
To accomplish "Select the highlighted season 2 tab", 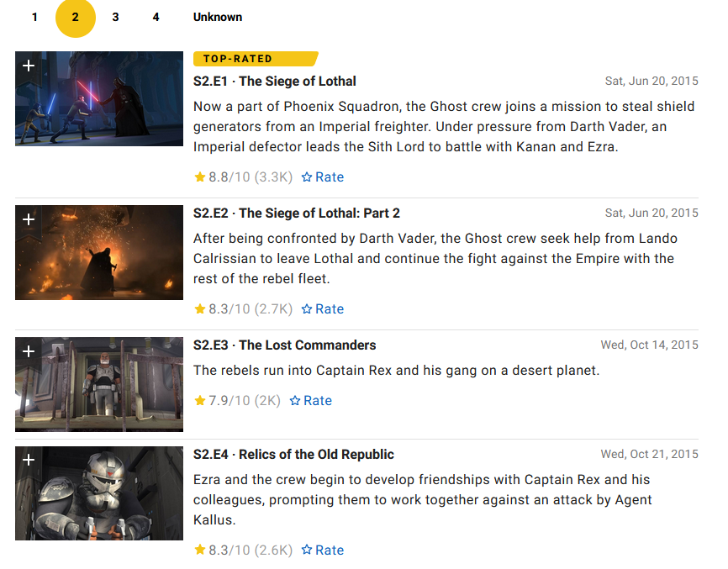I will [x=76, y=18].
